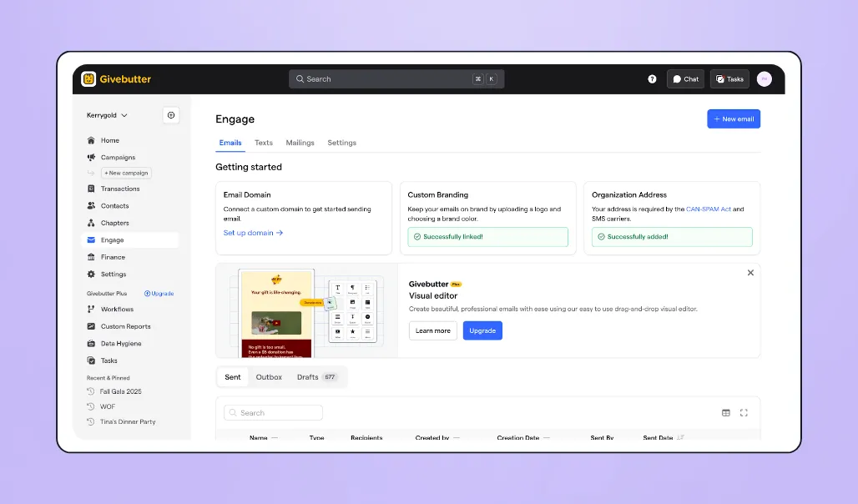Open Custom Reports in sidebar
Screen dimensions: 858x504
pos(130,326)
